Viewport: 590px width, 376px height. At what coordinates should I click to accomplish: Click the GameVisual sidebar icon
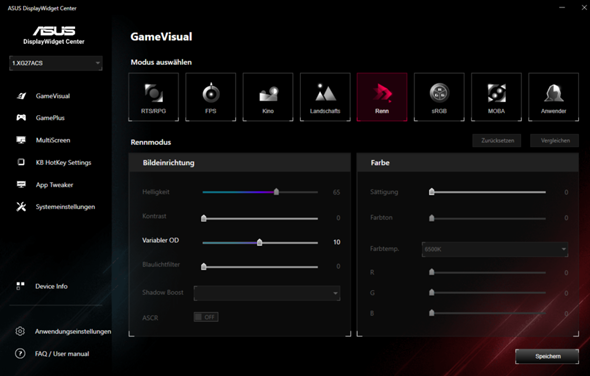(21, 96)
